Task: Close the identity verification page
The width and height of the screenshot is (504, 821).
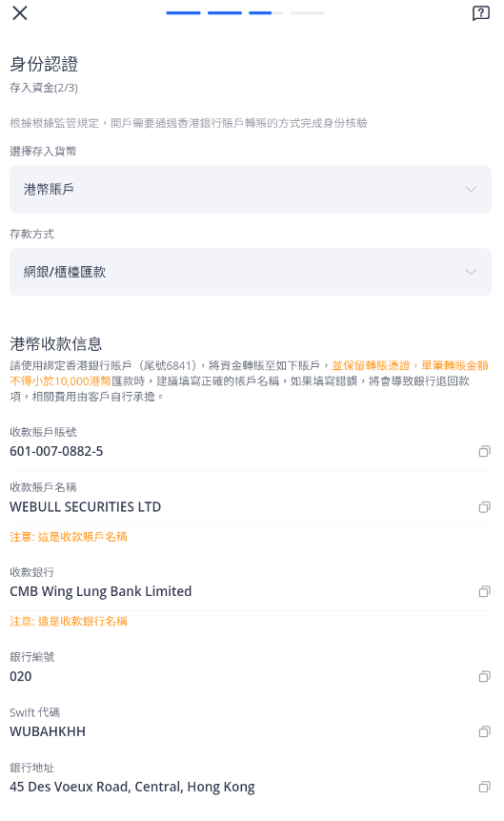Action: point(20,13)
